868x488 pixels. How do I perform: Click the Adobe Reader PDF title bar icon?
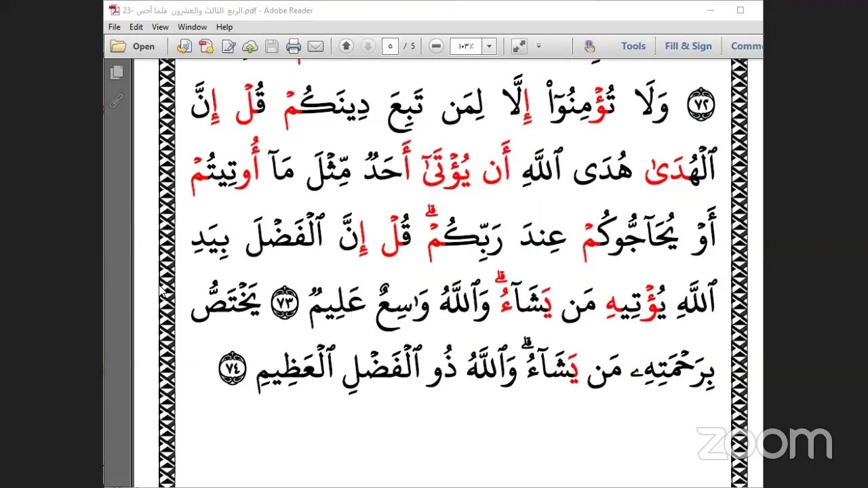[x=115, y=10]
